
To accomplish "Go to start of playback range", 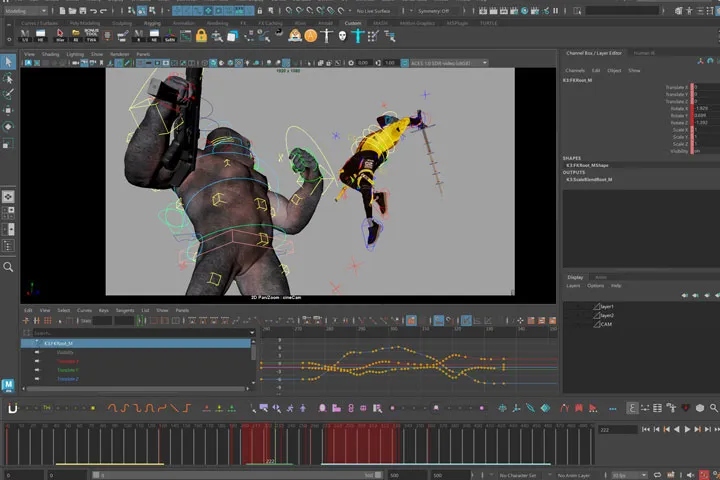I will (x=646, y=429).
